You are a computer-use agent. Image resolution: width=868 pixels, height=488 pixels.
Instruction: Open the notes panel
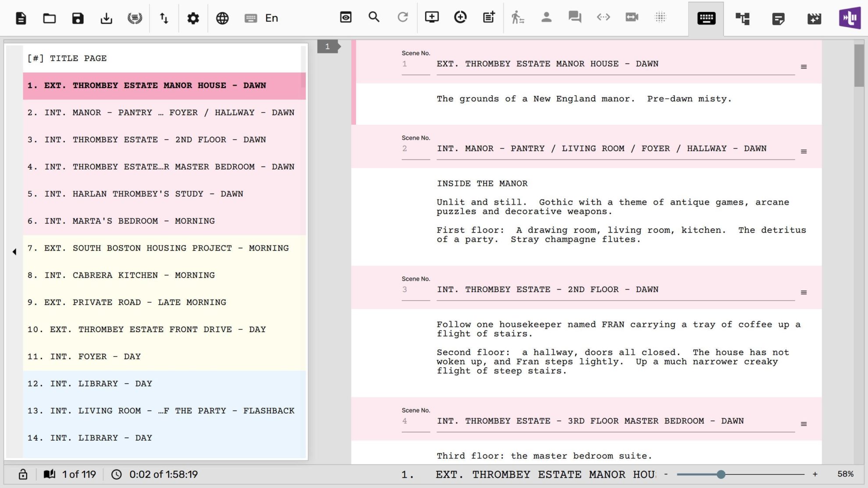click(x=778, y=18)
